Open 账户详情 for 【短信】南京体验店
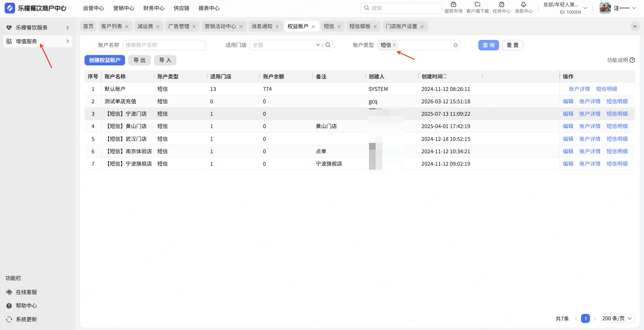 (x=590, y=151)
